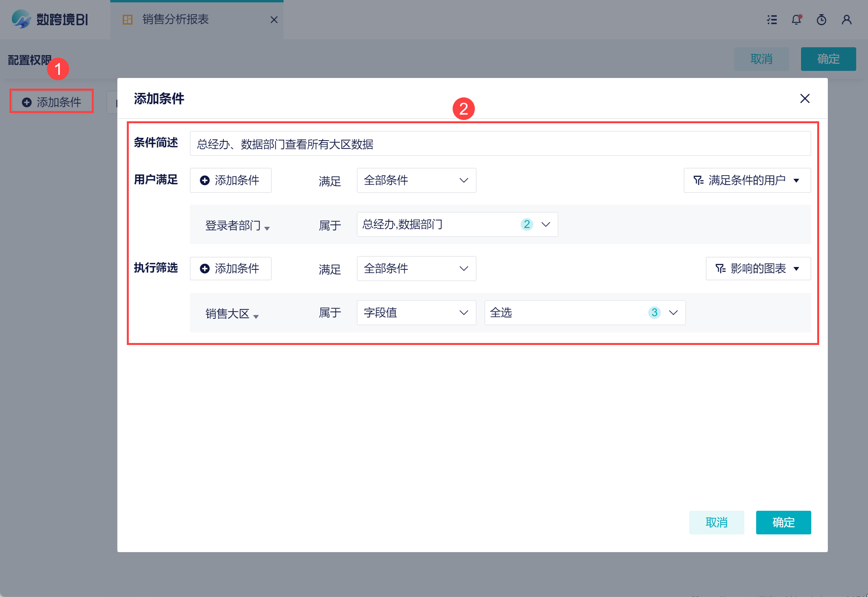Click the timer clock icon in header

(x=821, y=20)
